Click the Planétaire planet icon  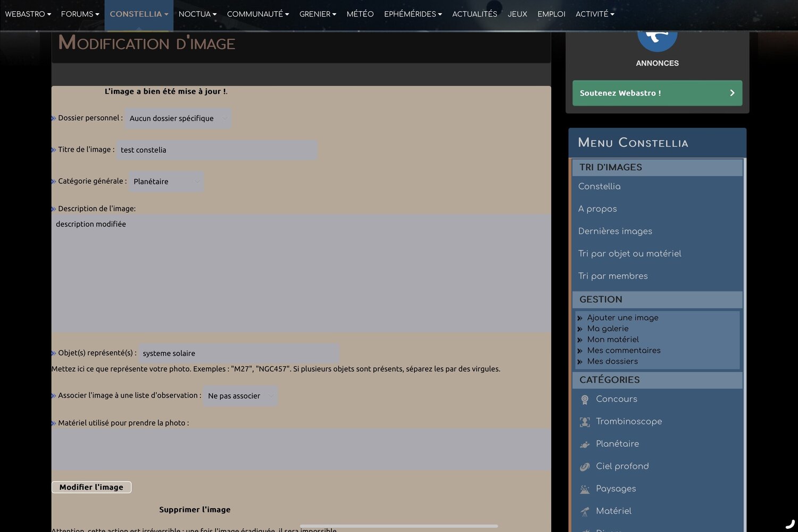point(585,444)
